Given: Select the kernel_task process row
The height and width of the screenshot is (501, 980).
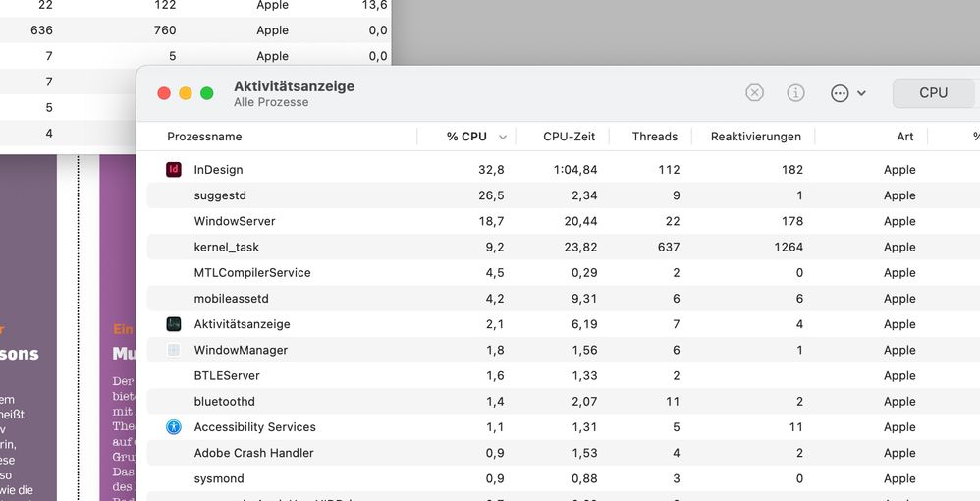Looking at the screenshot, I should click(x=563, y=247).
